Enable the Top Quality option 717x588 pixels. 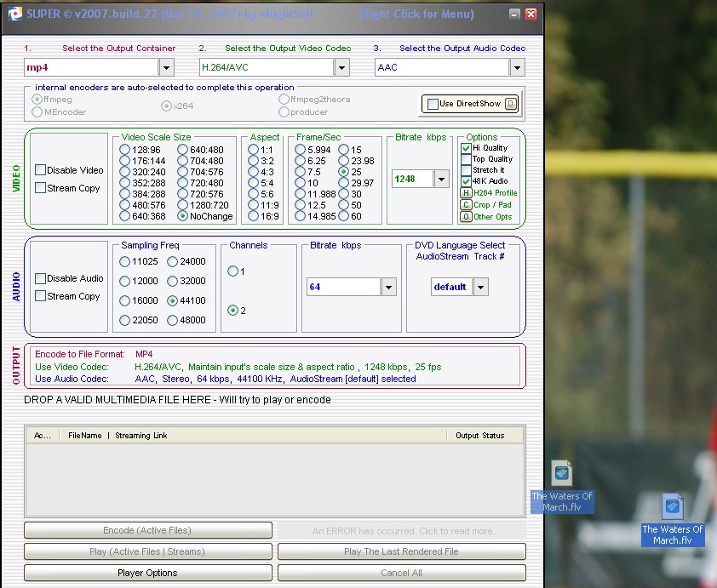466,159
